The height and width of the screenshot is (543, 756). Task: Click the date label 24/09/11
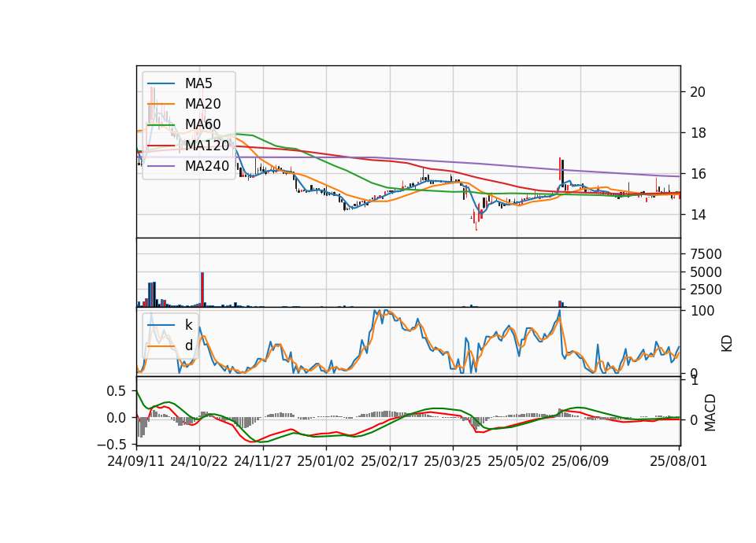[x=136, y=461]
